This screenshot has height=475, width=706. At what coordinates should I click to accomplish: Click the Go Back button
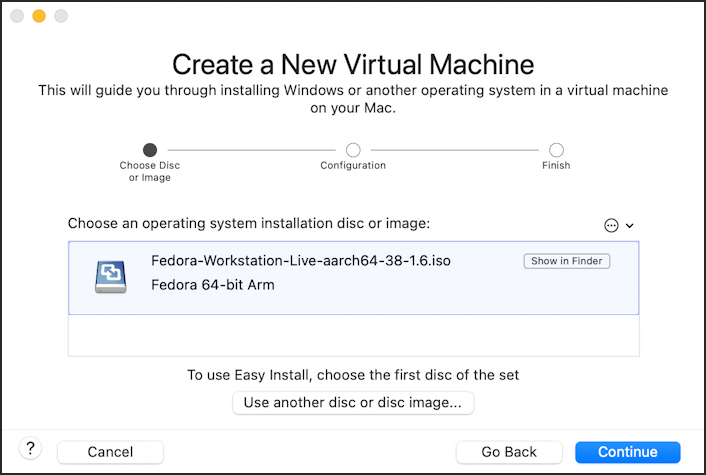click(509, 452)
